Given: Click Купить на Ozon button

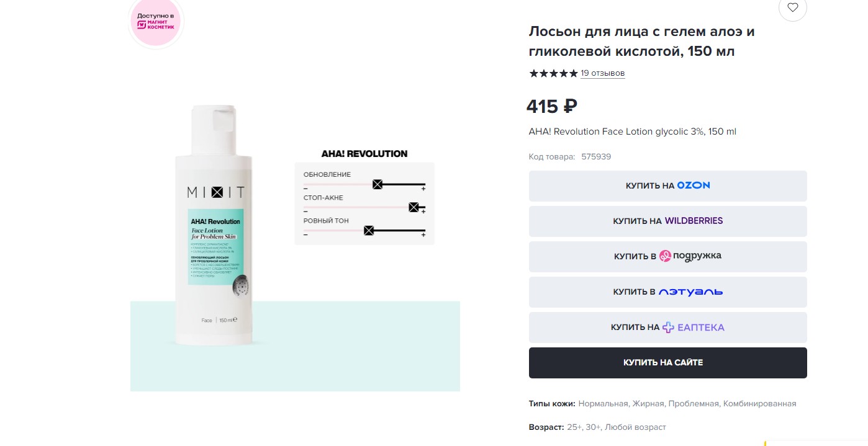Looking at the screenshot, I should point(667,185).
